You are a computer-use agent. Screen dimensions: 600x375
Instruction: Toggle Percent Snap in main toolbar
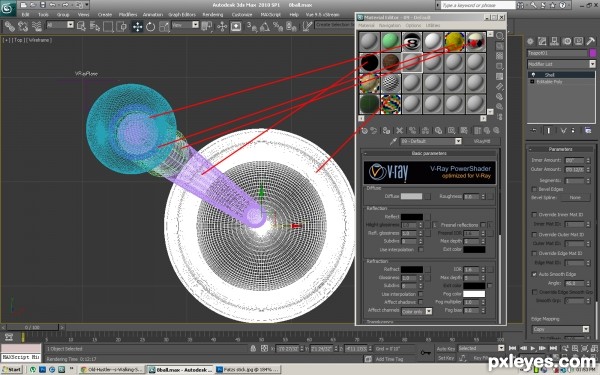(278, 26)
